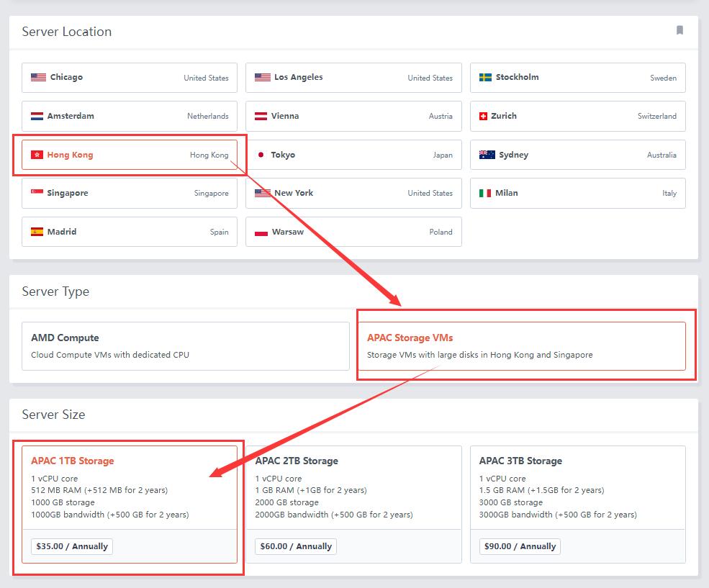This screenshot has height=588, width=709.
Task: Select the Los Angeles location
Action: pyautogui.click(x=353, y=78)
